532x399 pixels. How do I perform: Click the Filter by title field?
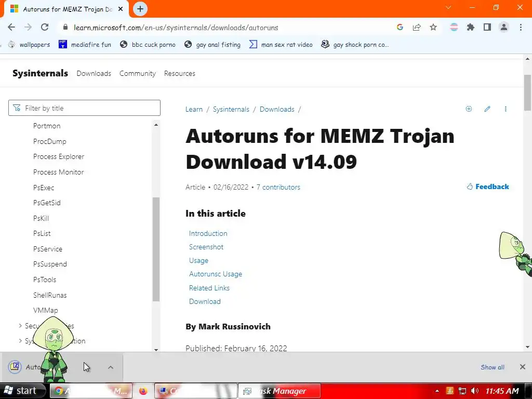(x=84, y=108)
